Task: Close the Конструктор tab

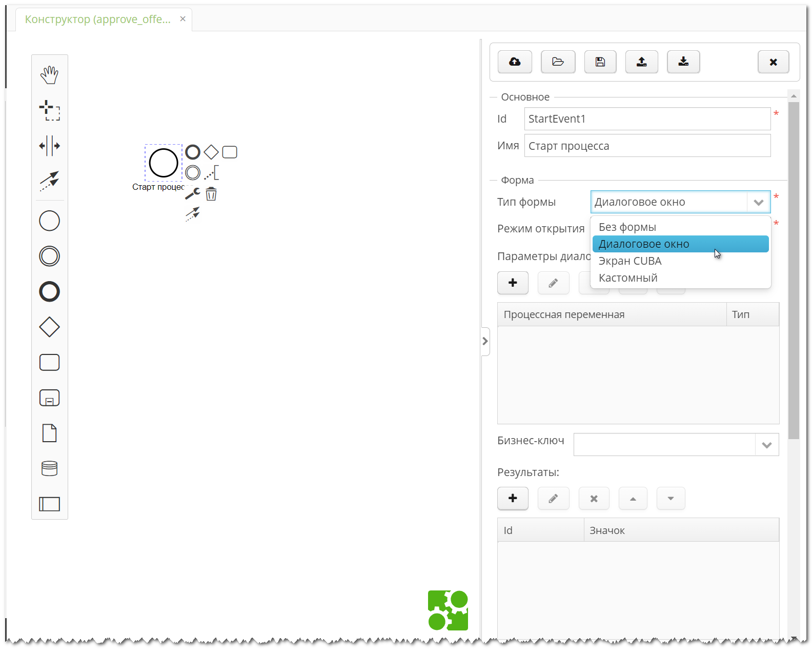Action: coord(182,19)
